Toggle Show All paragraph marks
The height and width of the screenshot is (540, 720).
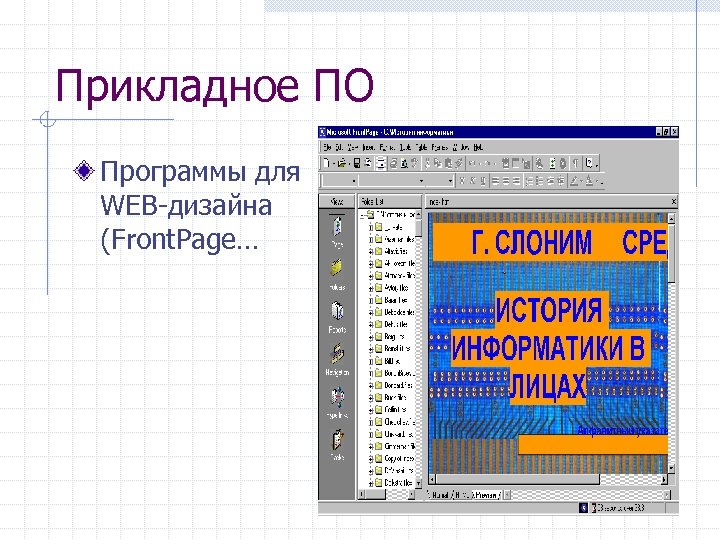pyautogui.click(x=576, y=163)
